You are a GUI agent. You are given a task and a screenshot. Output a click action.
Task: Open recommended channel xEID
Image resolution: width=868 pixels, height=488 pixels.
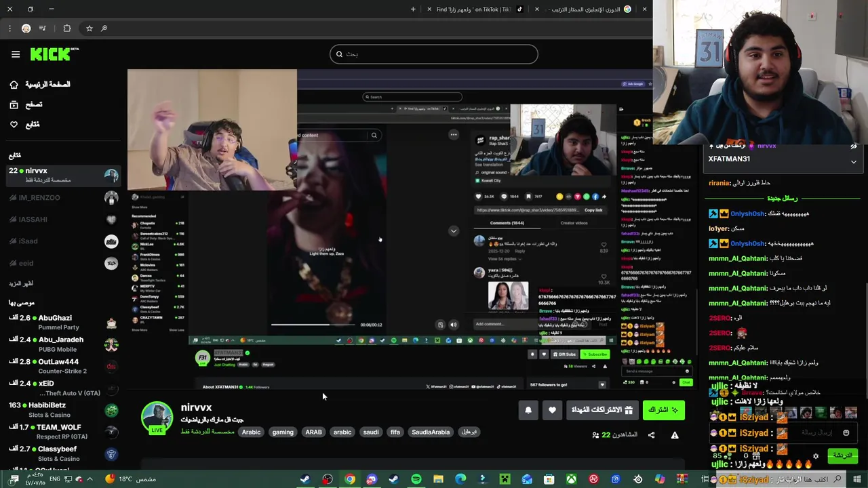pyautogui.click(x=62, y=388)
